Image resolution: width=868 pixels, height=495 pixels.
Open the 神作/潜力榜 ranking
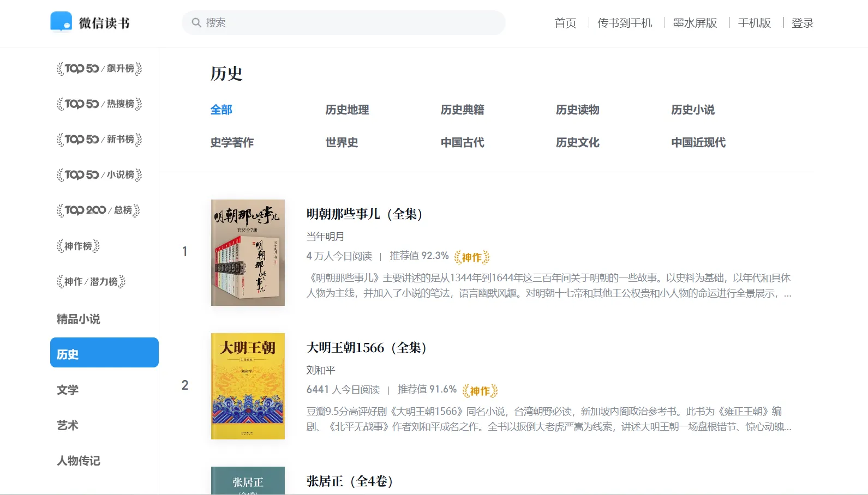tap(91, 282)
